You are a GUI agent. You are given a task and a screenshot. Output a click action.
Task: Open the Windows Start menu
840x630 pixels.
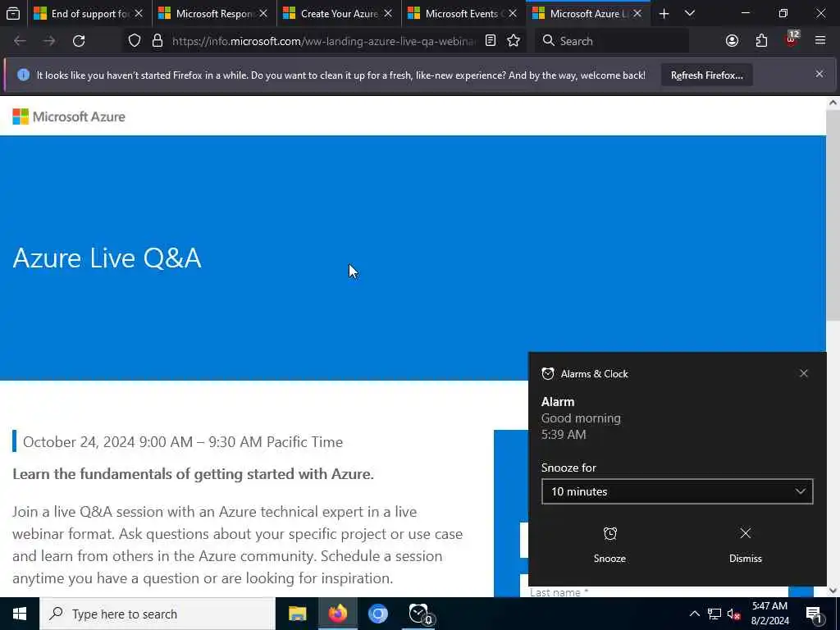20,614
